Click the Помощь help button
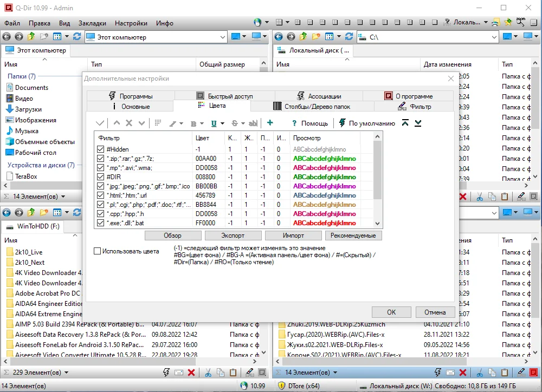Image resolution: width=542 pixels, height=392 pixels. pyautogui.click(x=309, y=123)
